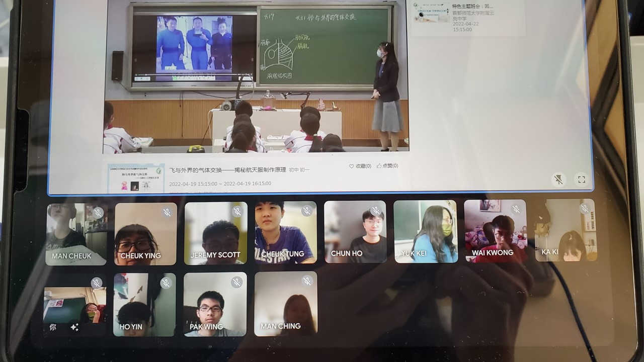The height and width of the screenshot is (362, 644).
Task: Select the Pak Wing participant tile
Action: pyautogui.click(x=215, y=304)
